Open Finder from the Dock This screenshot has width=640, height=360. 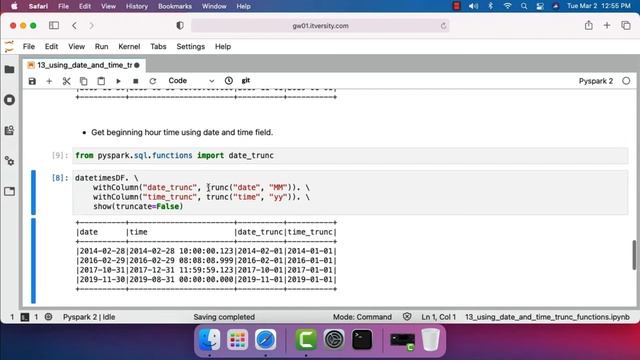pos(209,340)
